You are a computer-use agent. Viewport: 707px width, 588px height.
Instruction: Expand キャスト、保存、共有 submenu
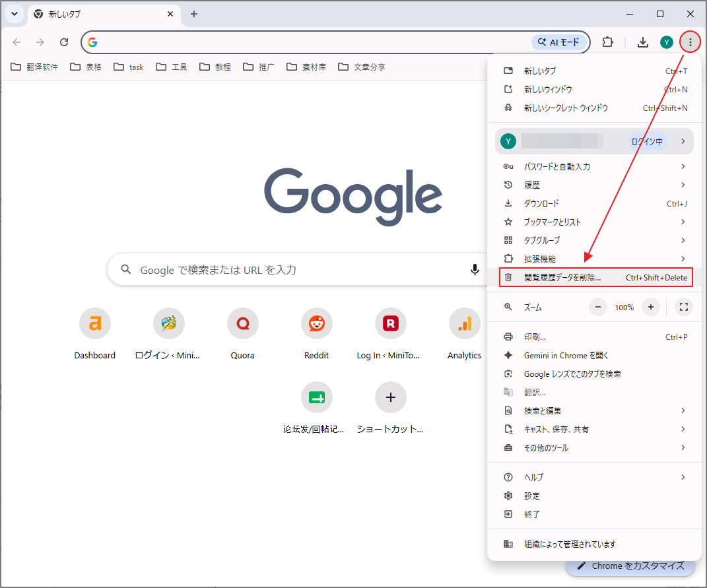coord(595,429)
